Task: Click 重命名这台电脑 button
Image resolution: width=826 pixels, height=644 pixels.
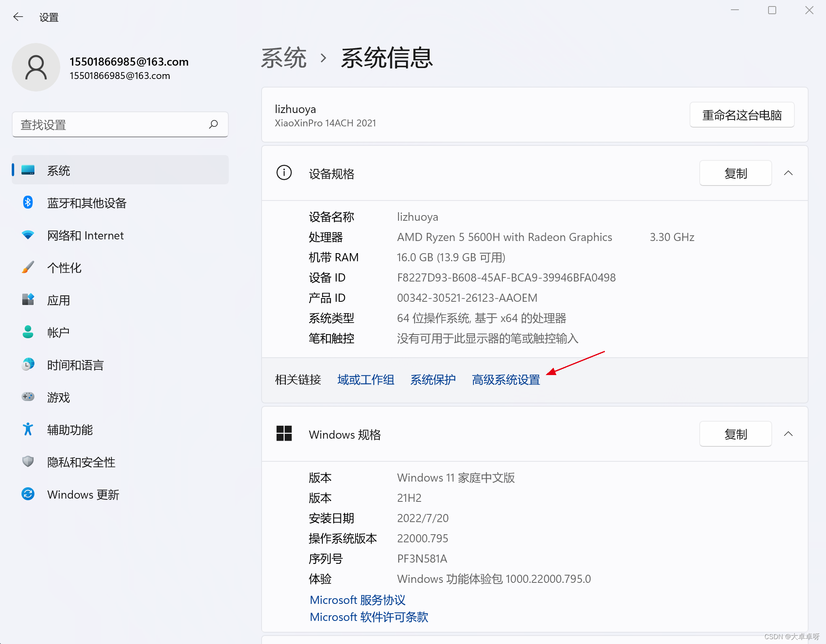Action: pos(741,115)
